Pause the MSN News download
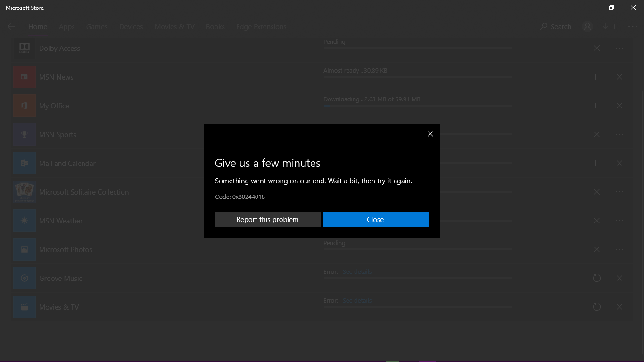Screen dimensions: 644x362 pyautogui.click(x=597, y=77)
